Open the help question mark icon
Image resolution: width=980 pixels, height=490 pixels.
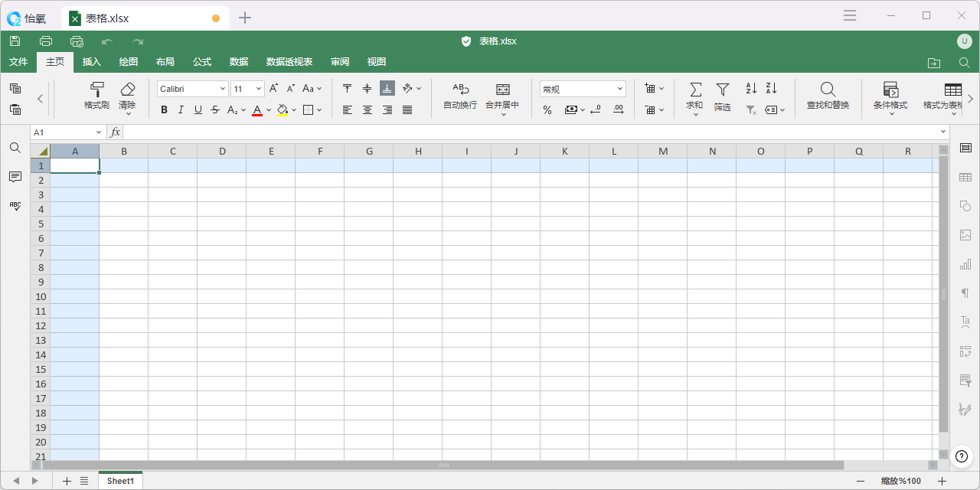(x=963, y=457)
